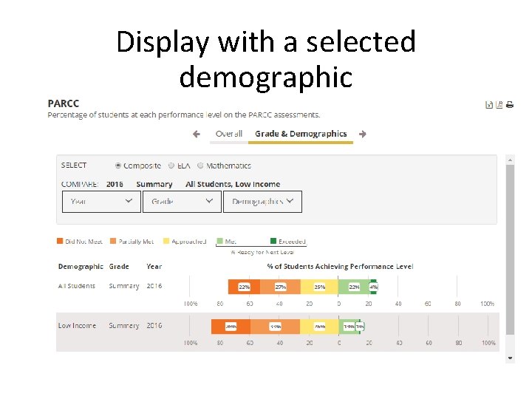The width and height of the screenshot is (532, 399).
Task: Click the Approached legend swatch
Action: click(x=166, y=241)
